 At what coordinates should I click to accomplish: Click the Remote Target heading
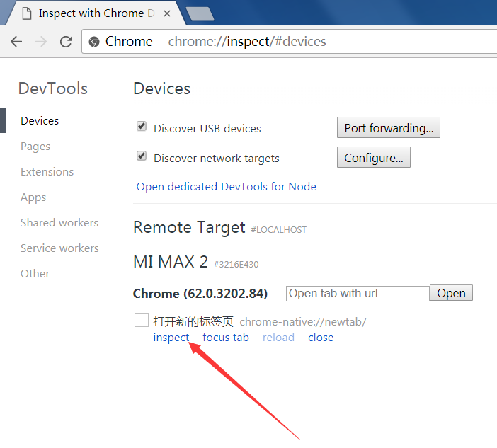189,227
